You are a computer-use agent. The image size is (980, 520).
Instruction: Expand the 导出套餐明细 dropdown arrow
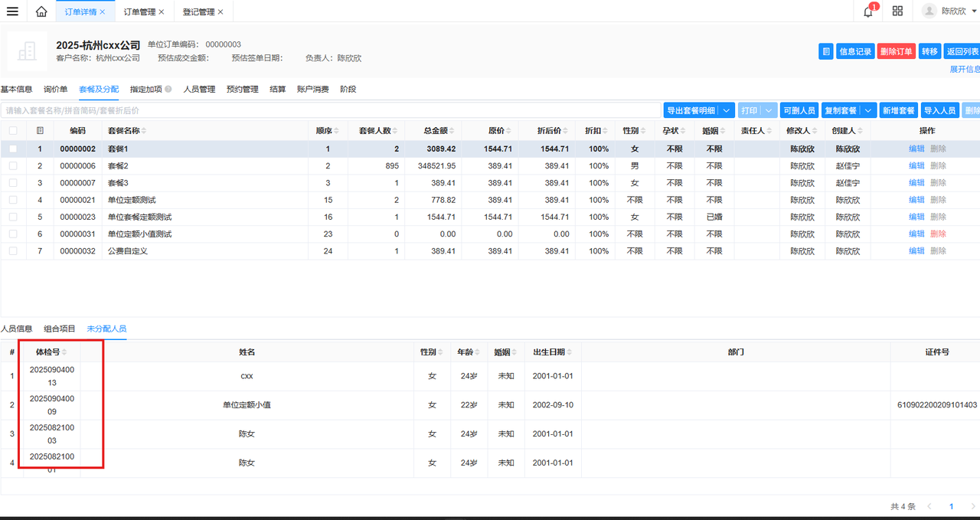(727, 110)
